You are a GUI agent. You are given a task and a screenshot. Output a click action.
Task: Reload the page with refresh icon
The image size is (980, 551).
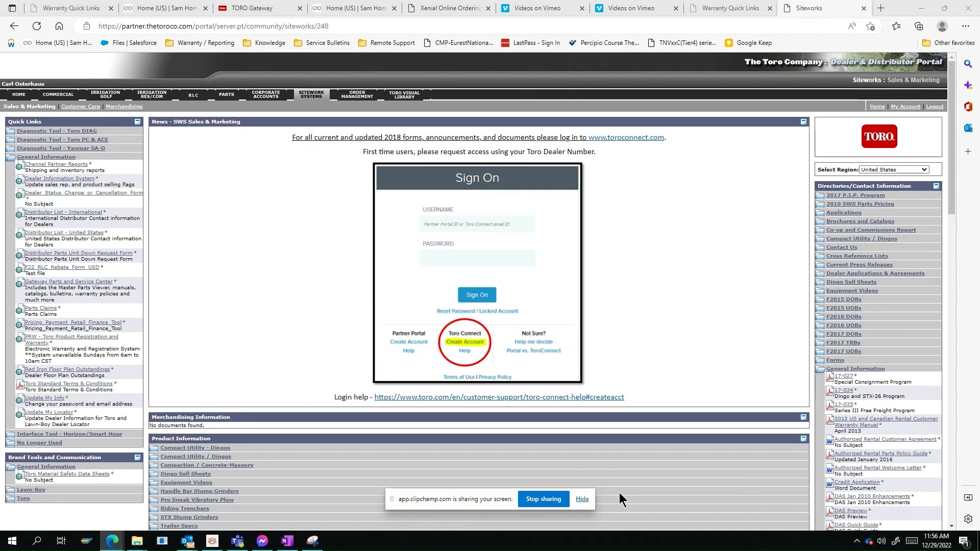[x=37, y=26]
